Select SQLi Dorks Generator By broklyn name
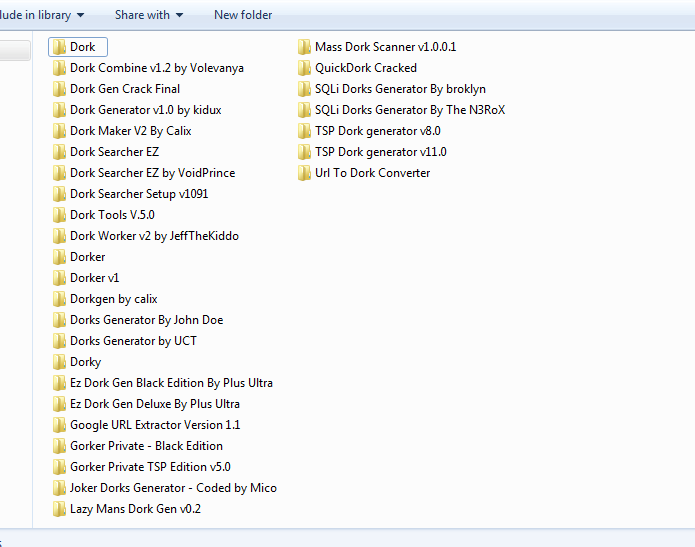The width and height of the screenshot is (695, 547). pos(400,89)
